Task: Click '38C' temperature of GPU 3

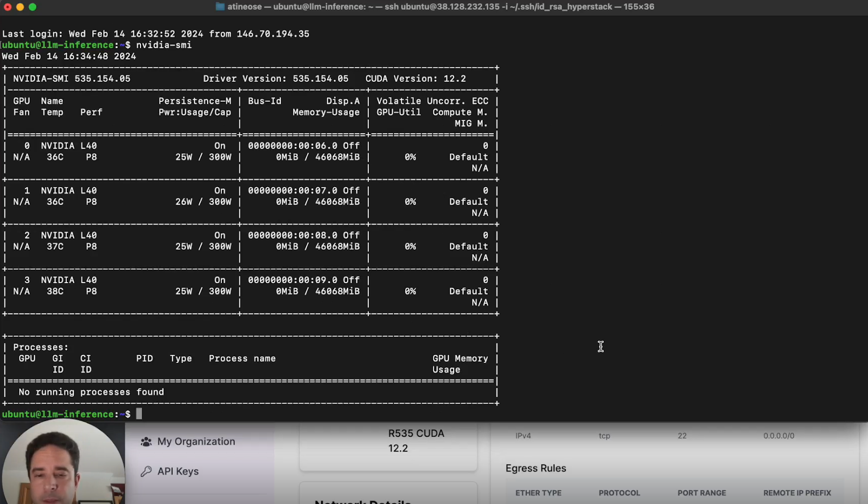Action: coord(55,291)
